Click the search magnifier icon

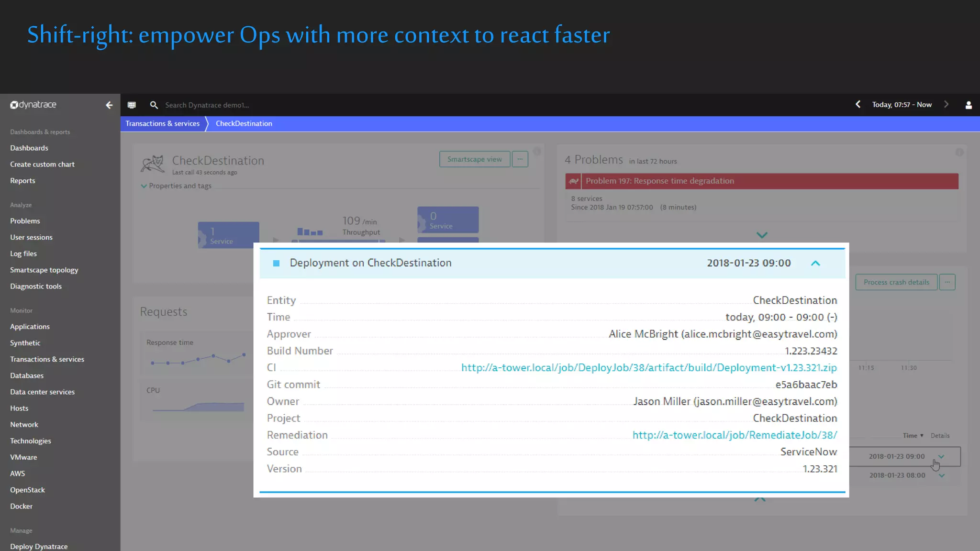point(154,105)
